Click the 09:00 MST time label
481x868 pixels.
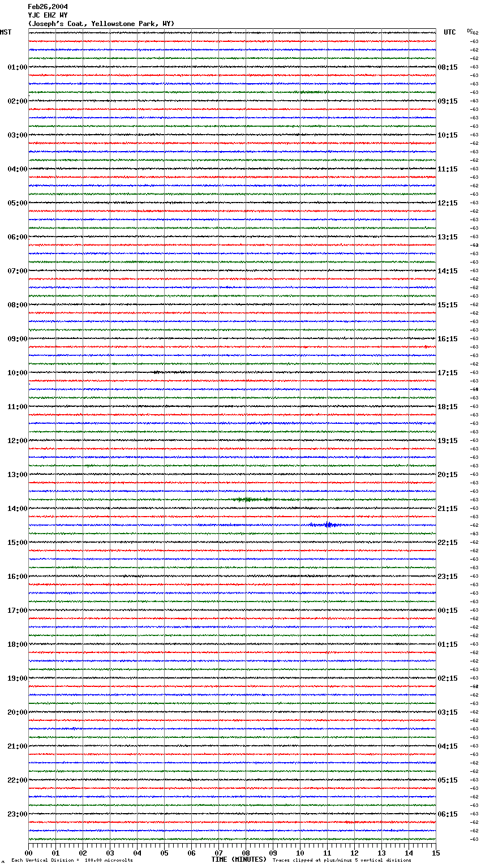pos(18,339)
